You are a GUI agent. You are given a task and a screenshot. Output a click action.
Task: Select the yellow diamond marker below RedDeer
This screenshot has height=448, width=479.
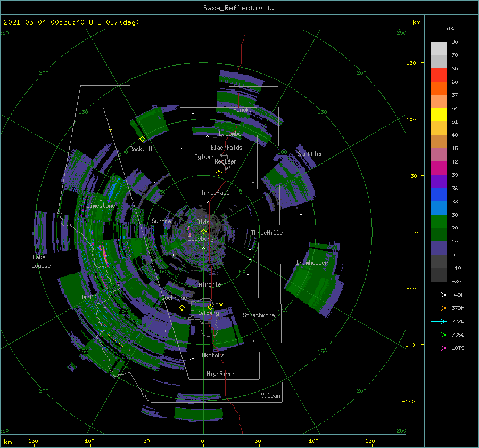219,173
